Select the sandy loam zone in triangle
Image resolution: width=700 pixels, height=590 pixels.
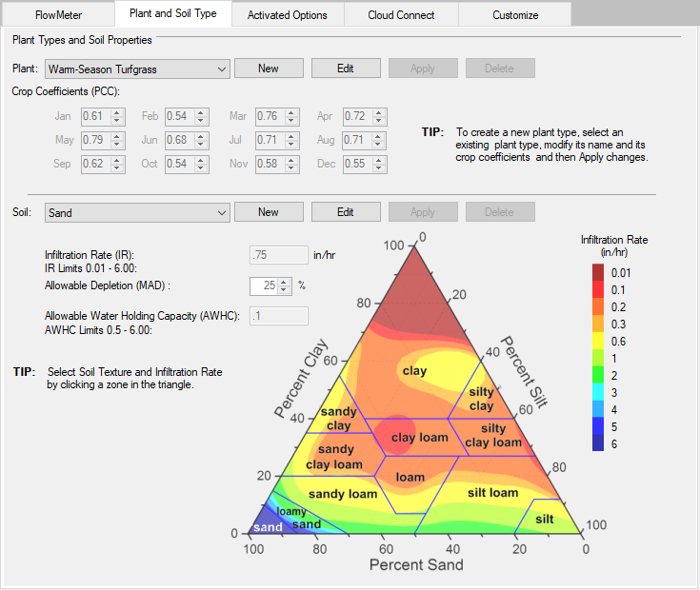(x=343, y=494)
